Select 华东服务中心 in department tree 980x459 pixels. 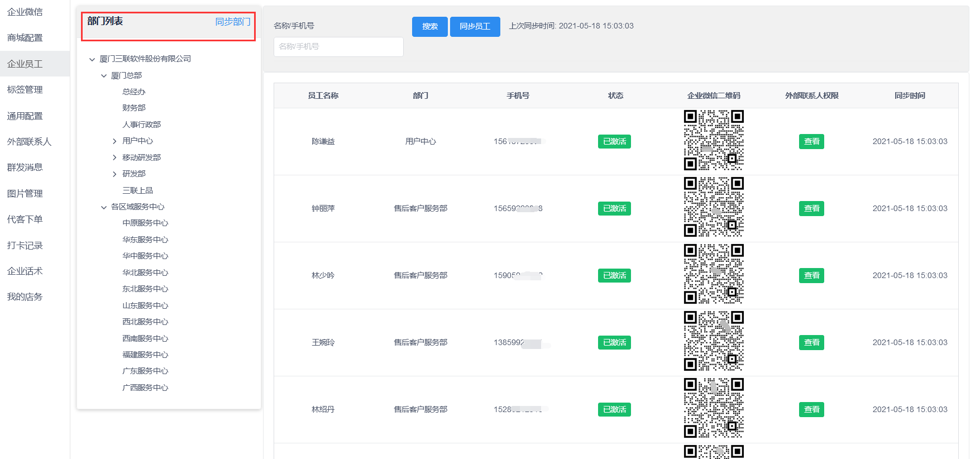point(145,240)
